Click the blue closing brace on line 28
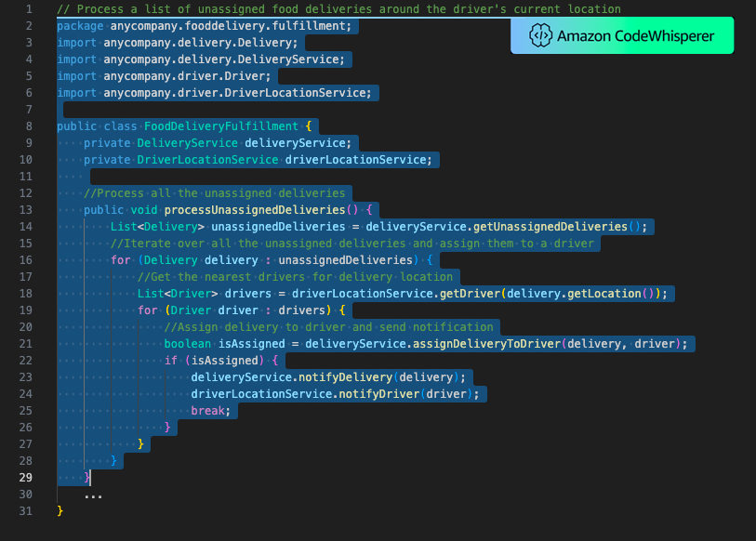Screen dimensions: 756x541 point(113,461)
